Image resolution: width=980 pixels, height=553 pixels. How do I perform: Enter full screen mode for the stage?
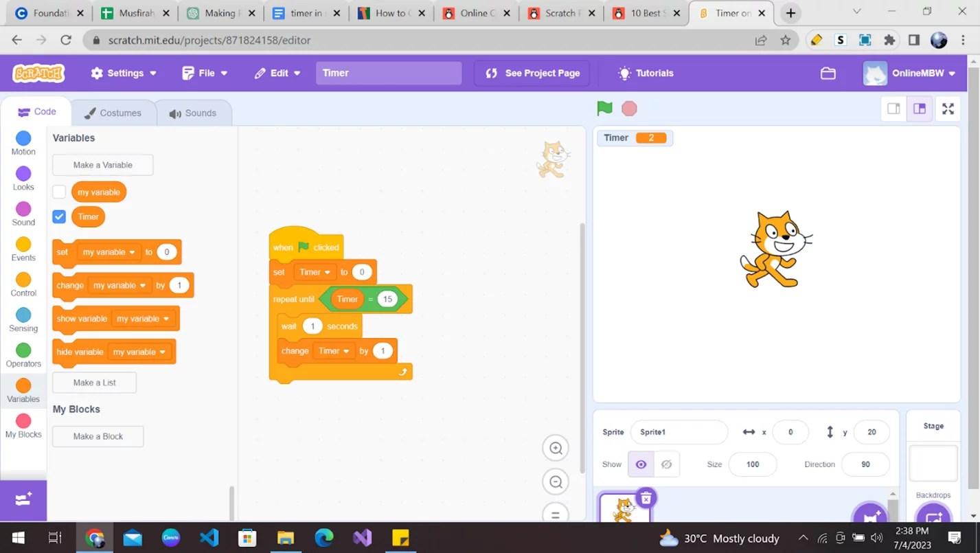pyautogui.click(x=948, y=108)
